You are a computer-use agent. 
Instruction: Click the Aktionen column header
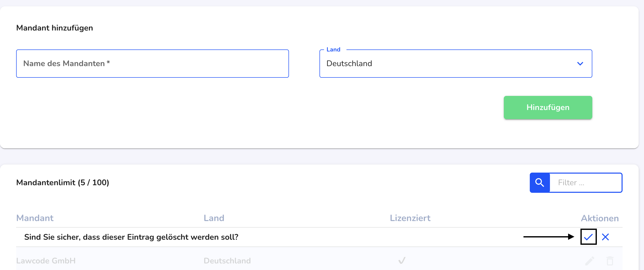(x=600, y=218)
